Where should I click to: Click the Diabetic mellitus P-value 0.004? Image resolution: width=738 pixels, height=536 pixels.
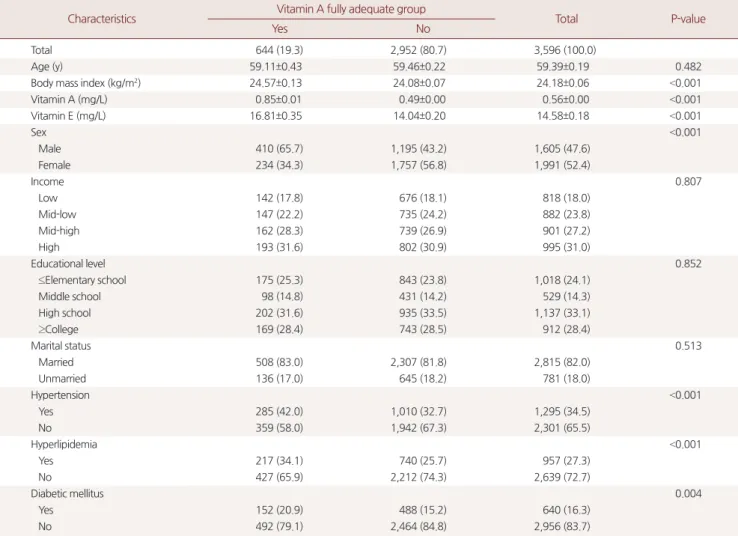pos(688,494)
